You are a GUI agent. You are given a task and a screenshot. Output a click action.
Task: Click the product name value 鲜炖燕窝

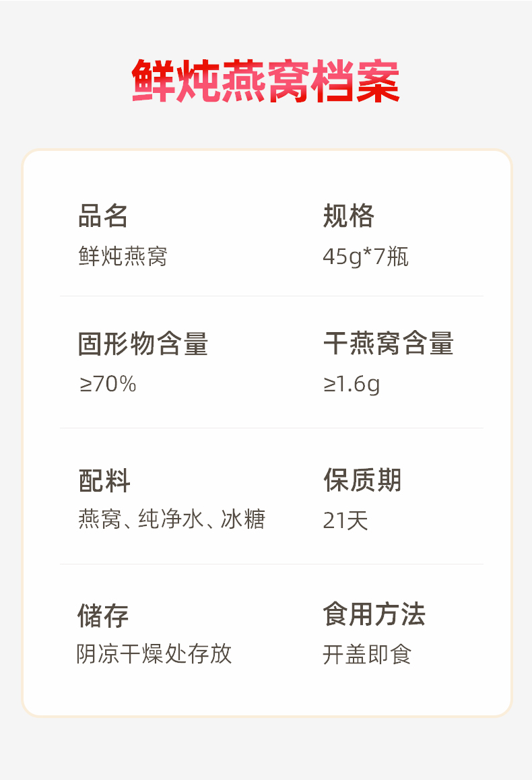click(x=123, y=257)
